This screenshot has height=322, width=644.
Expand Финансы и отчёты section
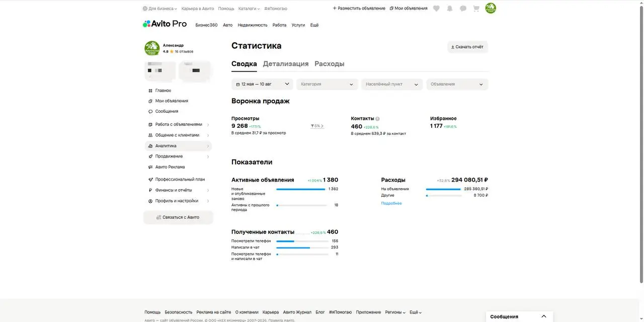tap(178, 190)
